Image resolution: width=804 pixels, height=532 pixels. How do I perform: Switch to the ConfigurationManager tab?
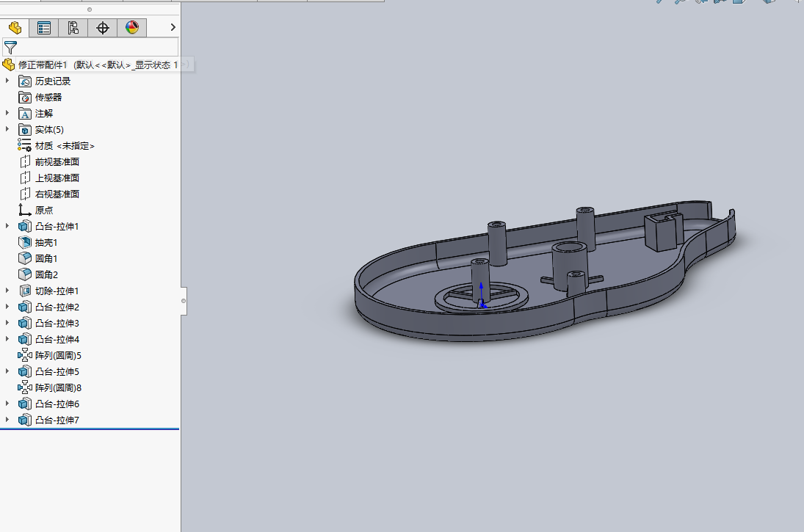[x=73, y=28]
